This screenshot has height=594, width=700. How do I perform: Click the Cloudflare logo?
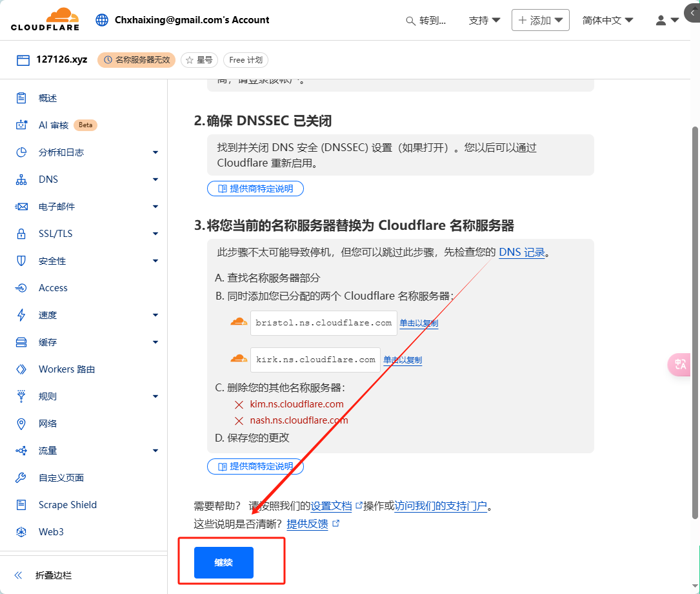(45, 19)
